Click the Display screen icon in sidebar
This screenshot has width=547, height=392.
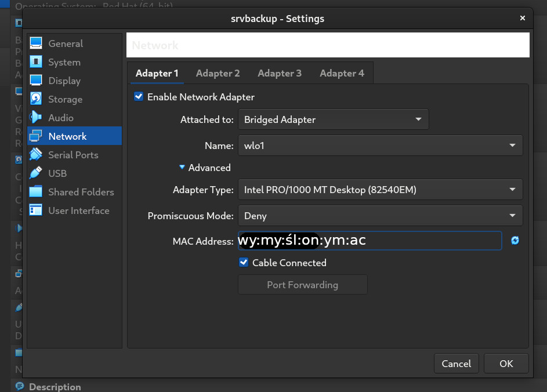[x=36, y=81]
